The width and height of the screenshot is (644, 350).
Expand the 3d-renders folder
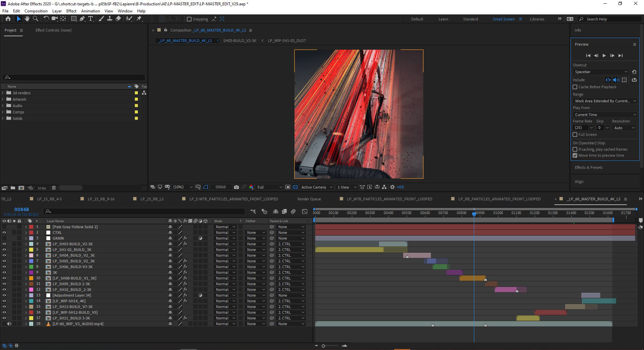click(3, 93)
